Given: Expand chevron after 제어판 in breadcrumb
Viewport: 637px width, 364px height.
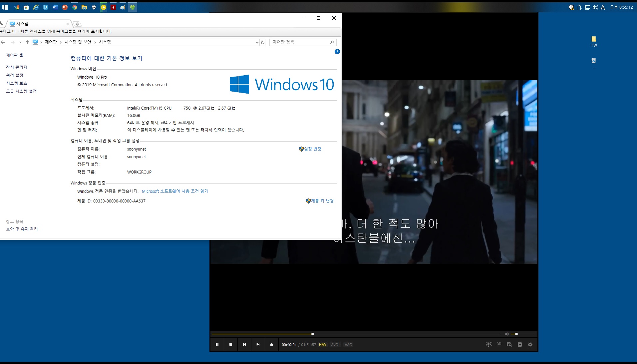Looking at the screenshot, I should tap(61, 42).
